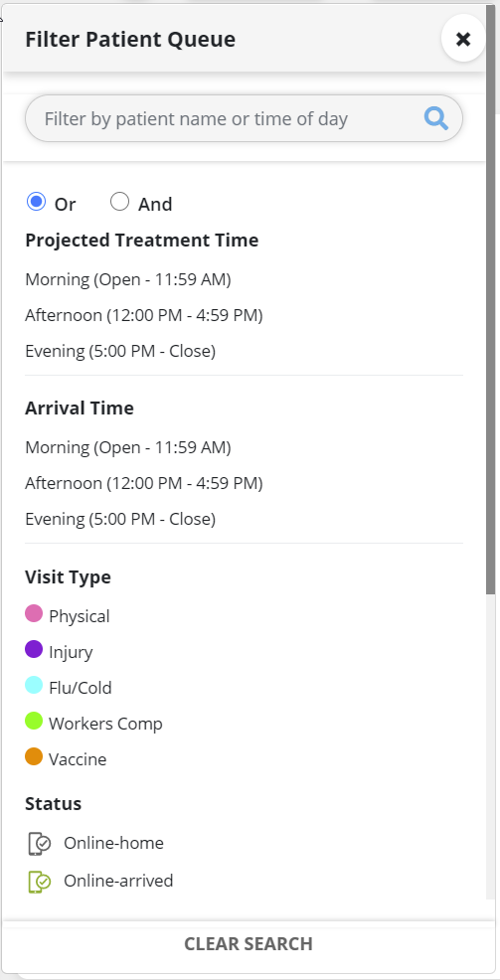
Task: Close the Filter Patient Queue panel
Action: point(463,39)
